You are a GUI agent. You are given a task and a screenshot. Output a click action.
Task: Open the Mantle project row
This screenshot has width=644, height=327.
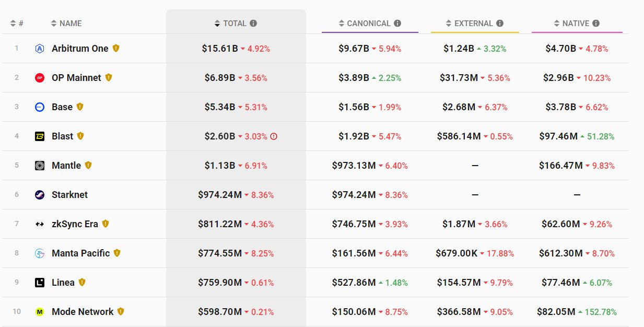[x=315, y=166]
